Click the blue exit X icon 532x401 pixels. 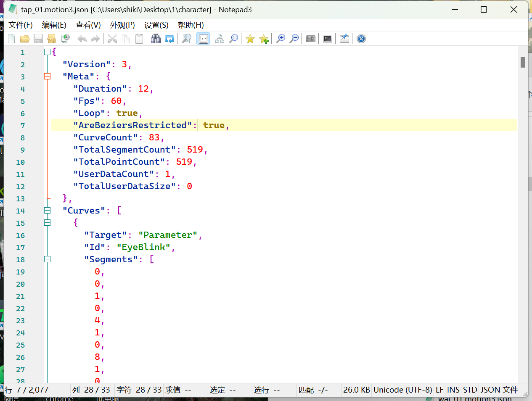(361, 39)
